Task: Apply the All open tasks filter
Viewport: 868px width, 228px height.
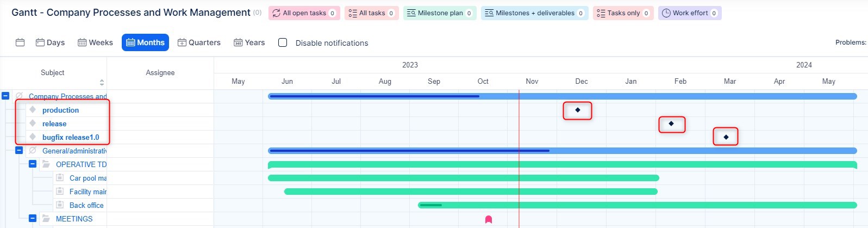Action: click(x=304, y=13)
